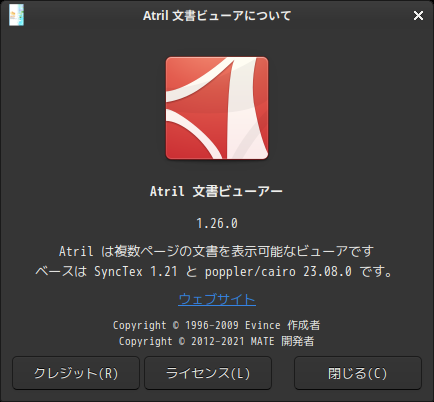Select the version text 1.26.0
The height and width of the screenshot is (402, 434).
tap(217, 223)
